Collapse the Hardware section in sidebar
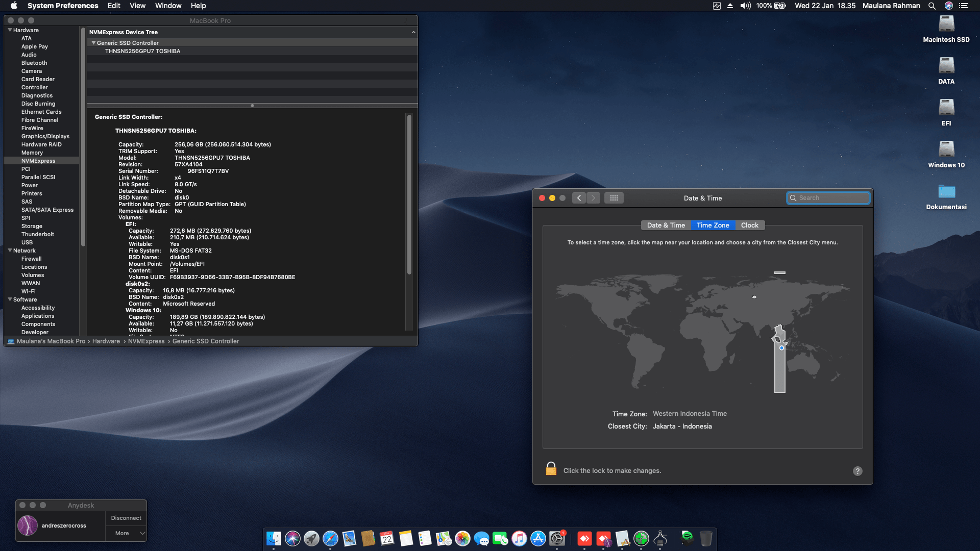The width and height of the screenshot is (980, 551). (10, 30)
